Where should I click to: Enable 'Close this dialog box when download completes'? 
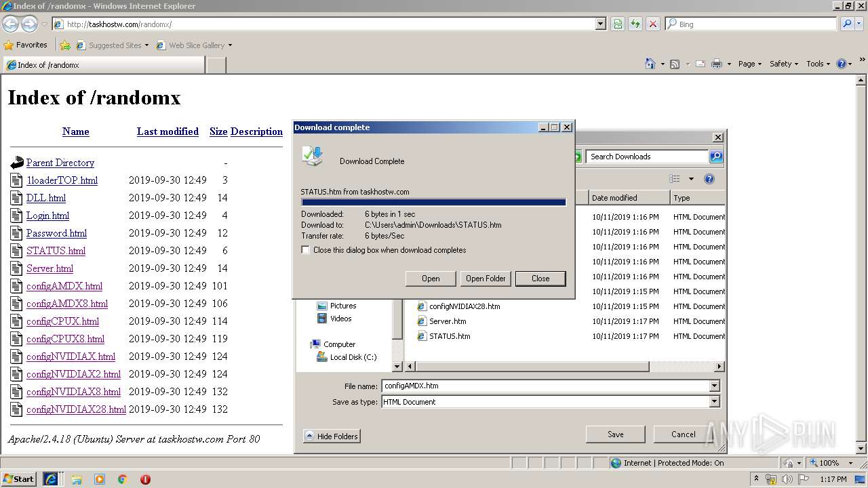click(306, 250)
